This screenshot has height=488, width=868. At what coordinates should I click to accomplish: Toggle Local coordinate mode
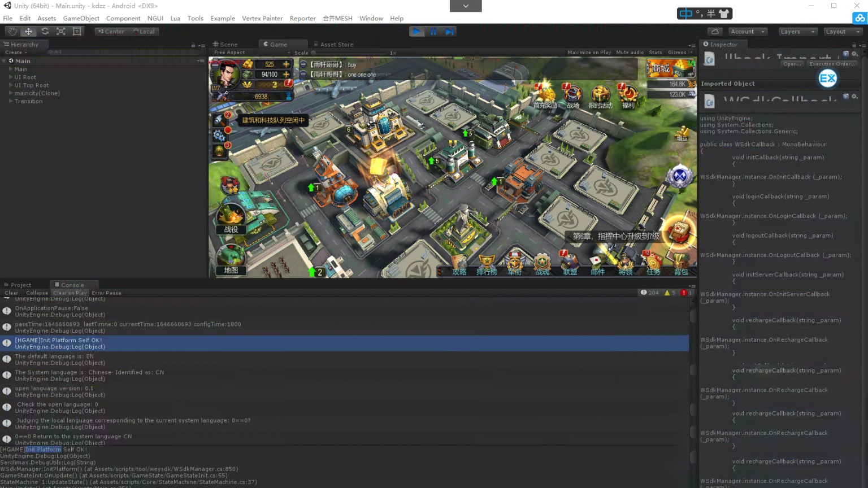(144, 32)
